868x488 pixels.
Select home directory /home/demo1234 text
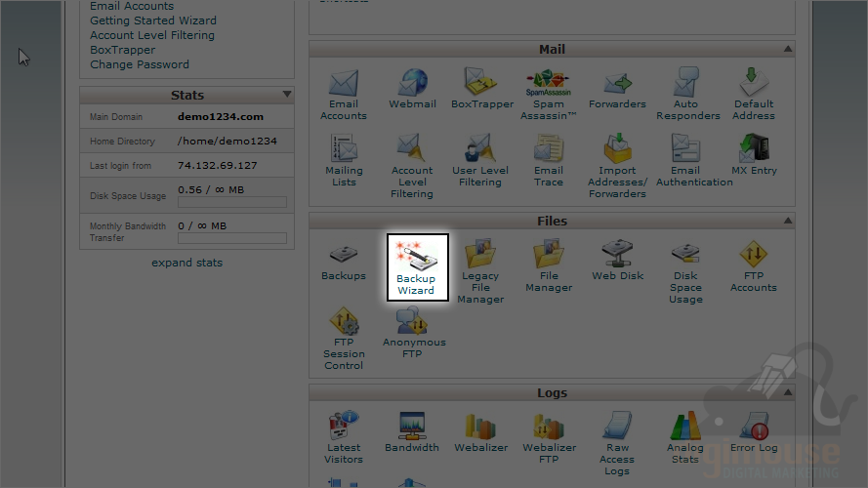pos(227,142)
